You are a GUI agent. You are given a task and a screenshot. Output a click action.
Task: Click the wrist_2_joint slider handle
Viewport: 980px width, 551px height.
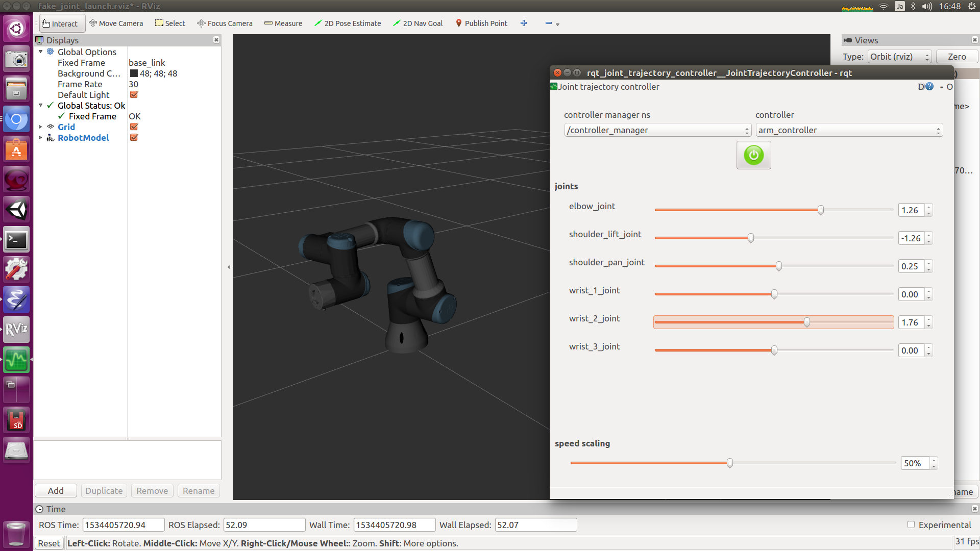pos(807,322)
